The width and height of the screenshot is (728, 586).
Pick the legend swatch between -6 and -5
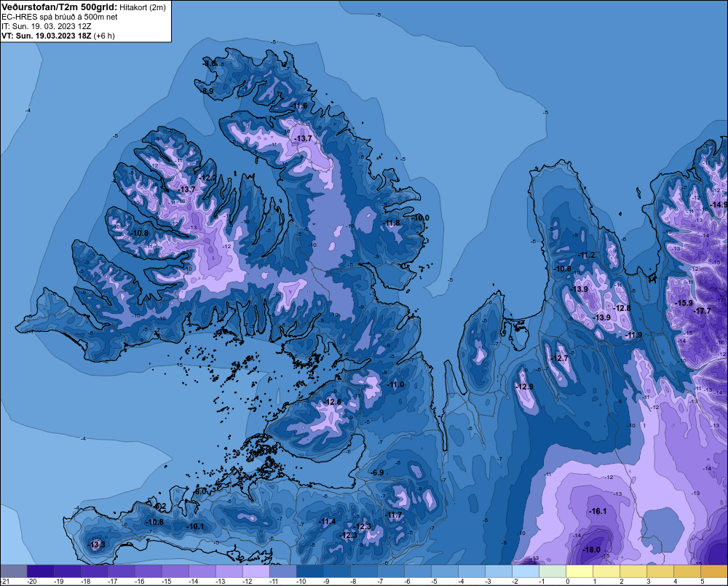tap(418, 571)
